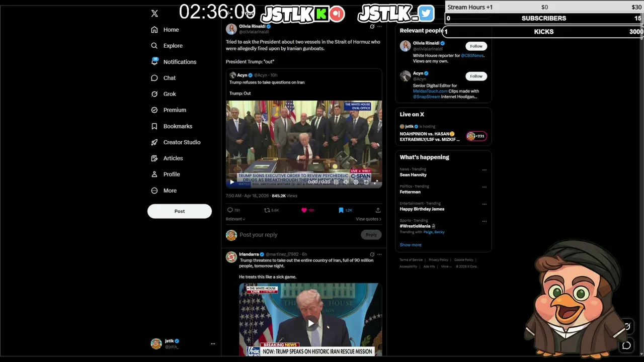The height and width of the screenshot is (362, 644).
Task: Click Olivia Rinaldi's avatar on the post
Action: pyautogui.click(x=231, y=29)
